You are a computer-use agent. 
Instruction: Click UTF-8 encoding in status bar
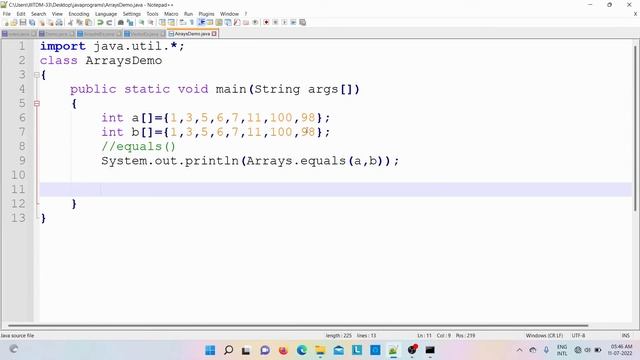578,336
